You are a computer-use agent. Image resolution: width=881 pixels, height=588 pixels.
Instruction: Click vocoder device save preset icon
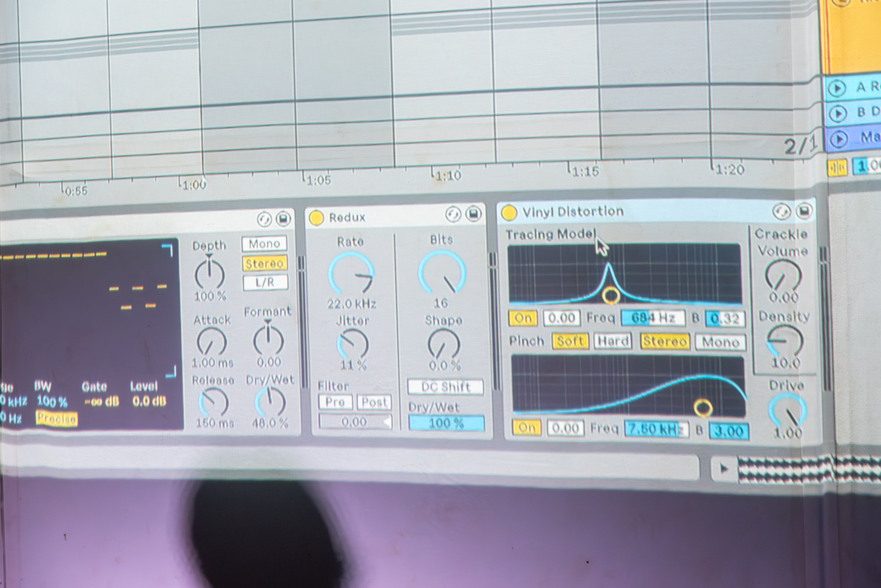[283, 219]
